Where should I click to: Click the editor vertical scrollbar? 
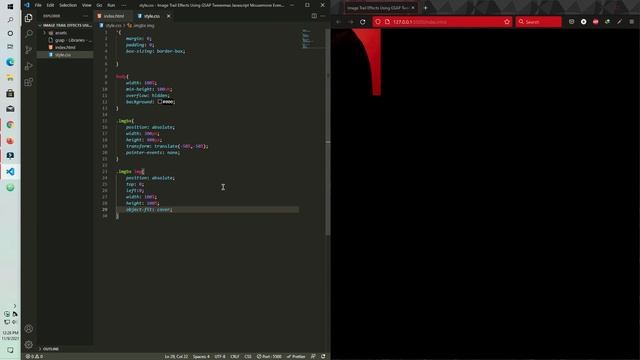pyautogui.click(x=328, y=131)
